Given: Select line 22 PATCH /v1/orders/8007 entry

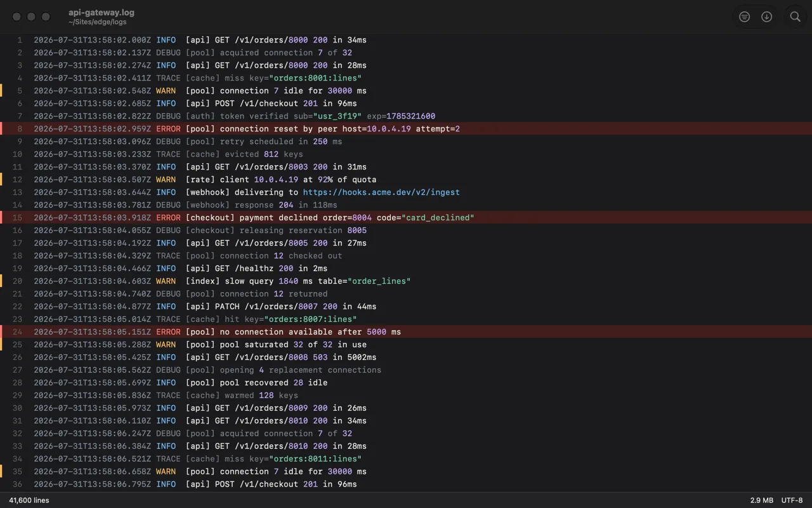Looking at the screenshot, I should coord(406,307).
